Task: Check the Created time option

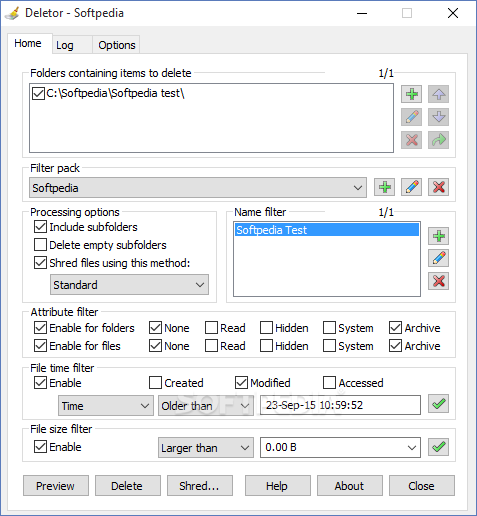Action: pyautogui.click(x=155, y=383)
